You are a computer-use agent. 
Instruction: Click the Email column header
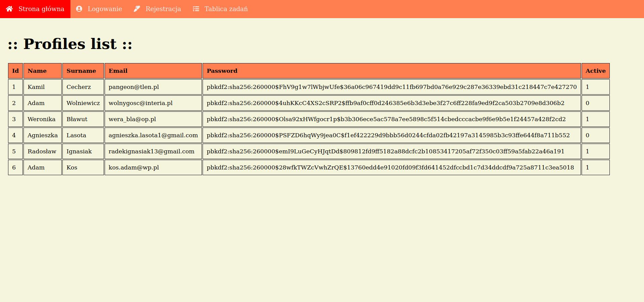click(153, 71)
